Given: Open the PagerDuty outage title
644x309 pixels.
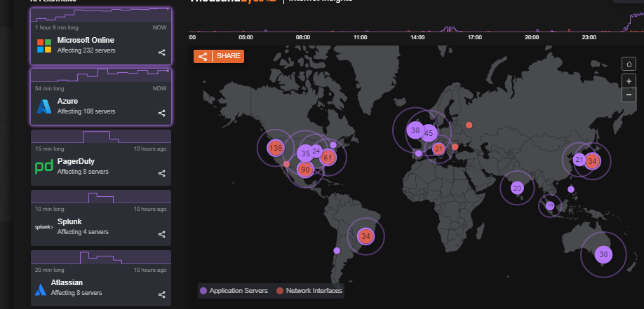Looking at the screenshot, I should coord(76,161).
